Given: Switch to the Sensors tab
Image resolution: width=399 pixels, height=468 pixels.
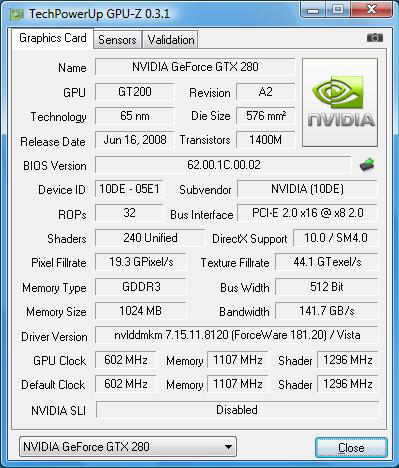Looking at the screenshot, I should (117, 40).
